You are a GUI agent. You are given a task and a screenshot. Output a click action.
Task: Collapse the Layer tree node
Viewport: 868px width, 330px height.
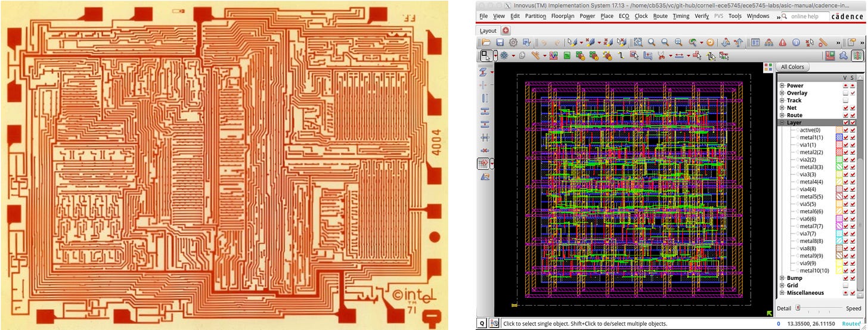(782, 123)
